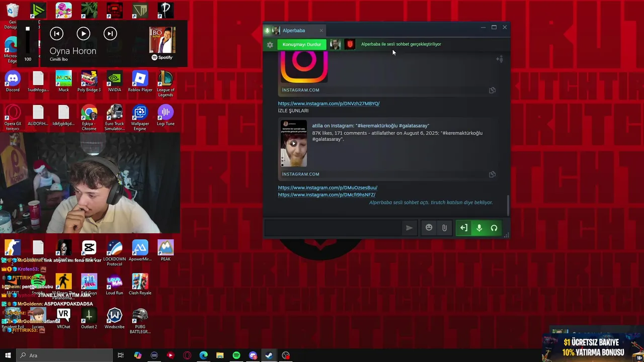The image size is (644, 362).
Task: Leave voice chat with the exit icon
Action: 463,228
